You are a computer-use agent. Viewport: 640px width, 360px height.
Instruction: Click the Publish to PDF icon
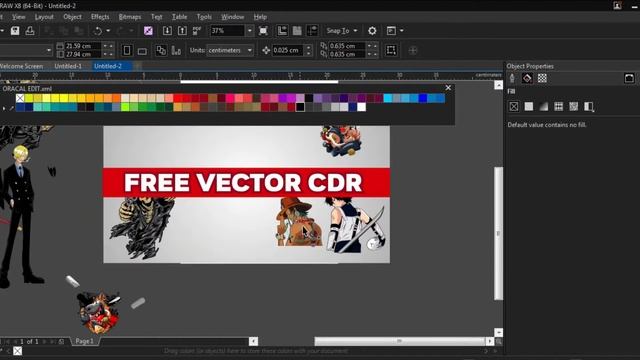197,31
